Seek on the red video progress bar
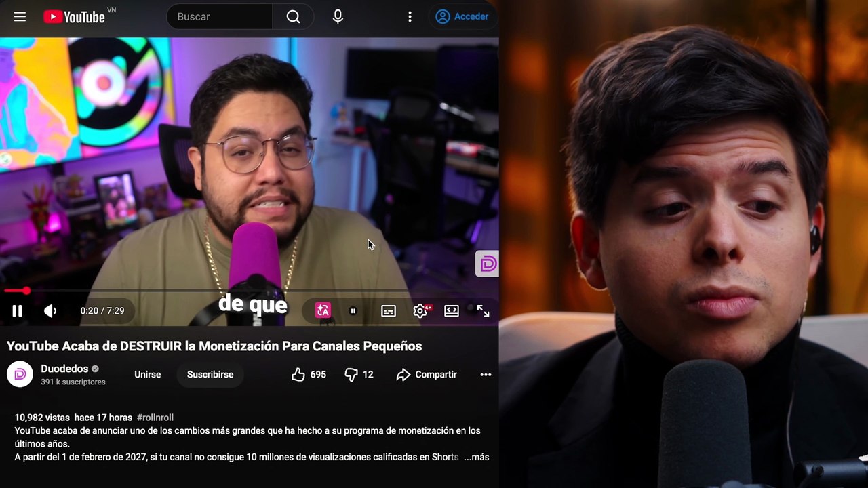Screen dimensions: 868x488 (250, 291)
